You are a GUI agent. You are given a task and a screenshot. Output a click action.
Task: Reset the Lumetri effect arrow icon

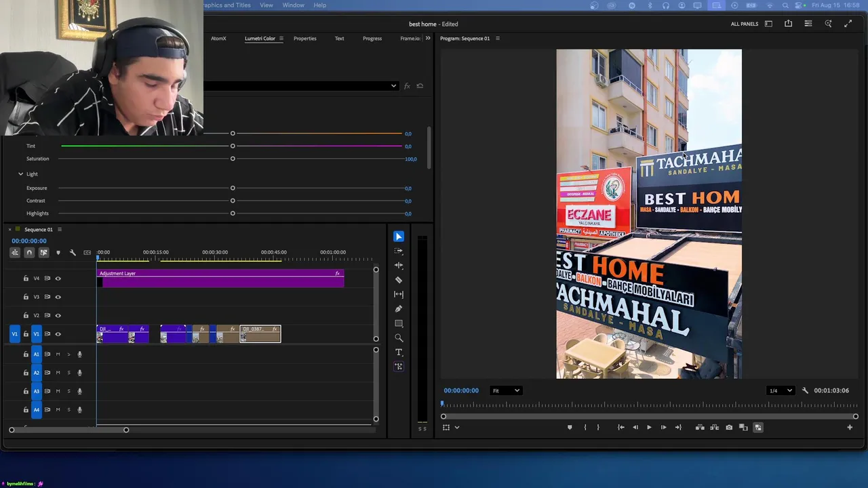click(420, 86)
